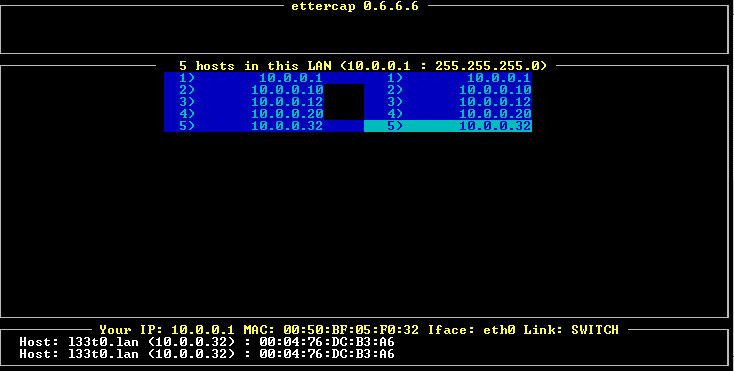Click the highlighted 10.0.0.32 right-column entry
734x371 pixels.
(x=448, y=126)
